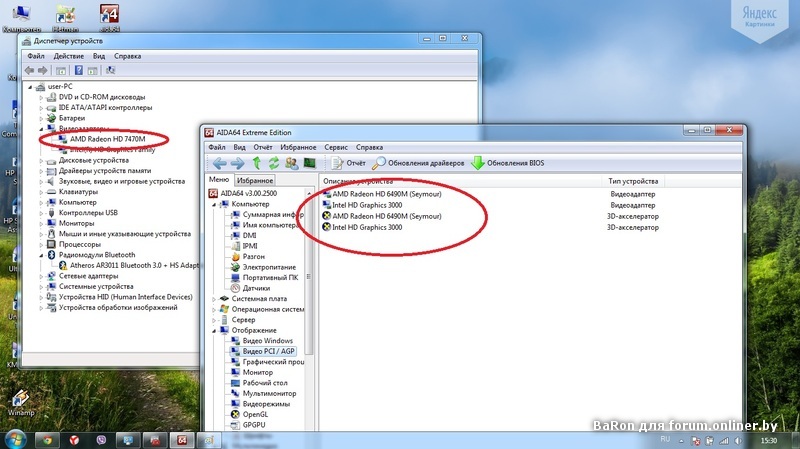This screenshot has height=449, width=800.
Task: Open Сервис menu in AIDA64
Action: point(336,147)
